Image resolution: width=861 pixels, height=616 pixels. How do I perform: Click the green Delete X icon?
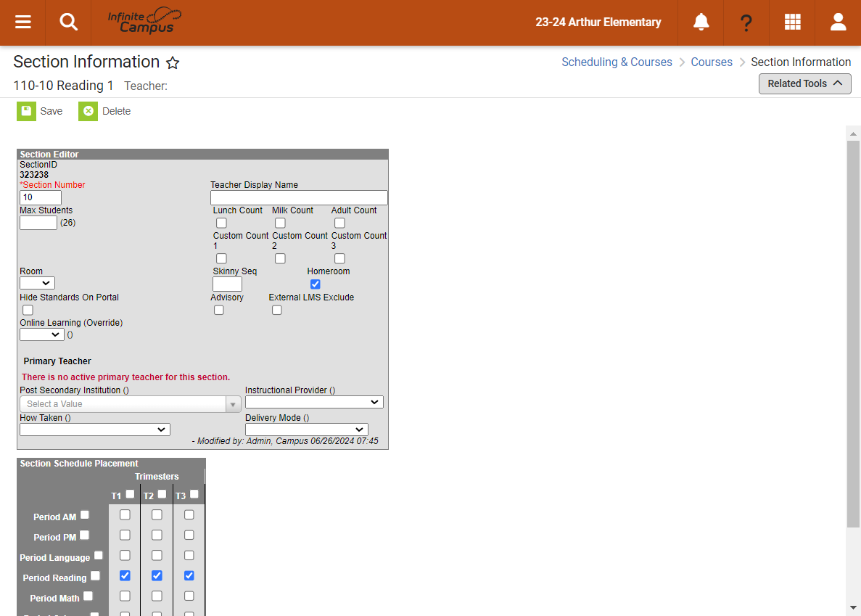88,111
